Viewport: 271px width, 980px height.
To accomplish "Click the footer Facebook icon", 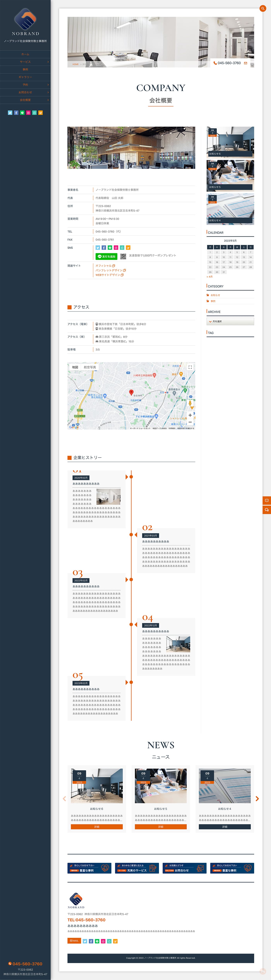I will coord(91,941).
